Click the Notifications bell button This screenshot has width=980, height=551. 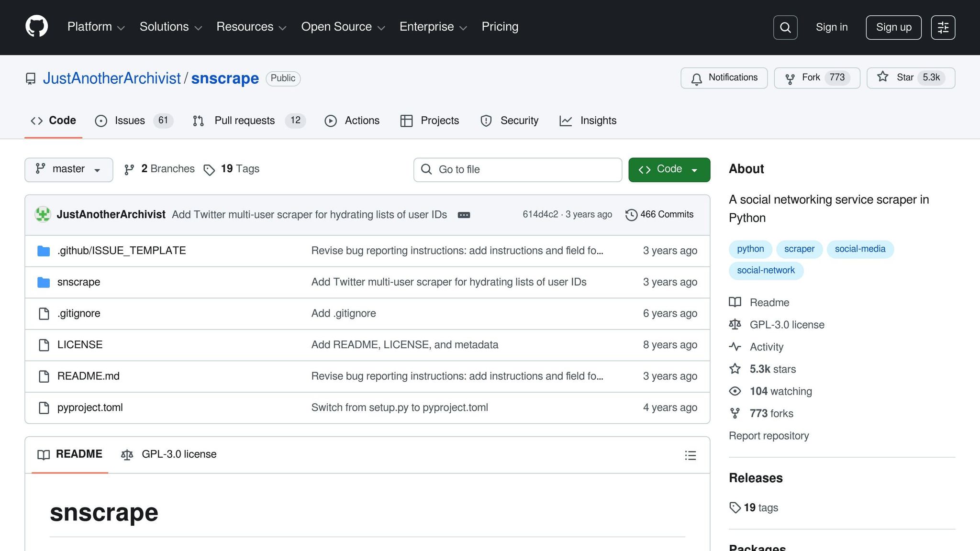(x=724, y=78)
